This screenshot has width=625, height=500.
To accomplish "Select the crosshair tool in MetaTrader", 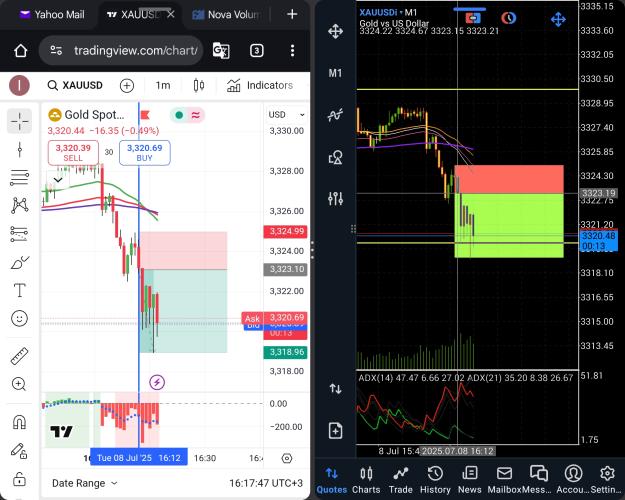I will (335, 31).
